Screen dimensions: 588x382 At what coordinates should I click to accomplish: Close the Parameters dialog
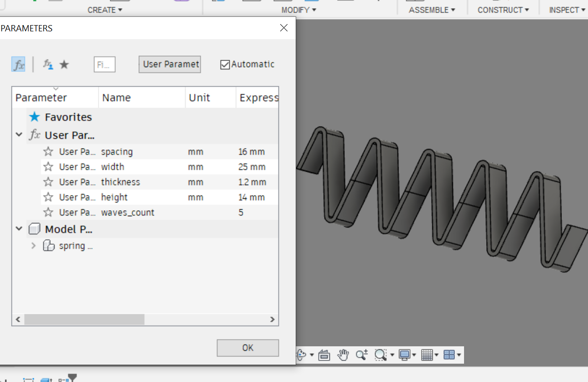(x=284, y=28)
